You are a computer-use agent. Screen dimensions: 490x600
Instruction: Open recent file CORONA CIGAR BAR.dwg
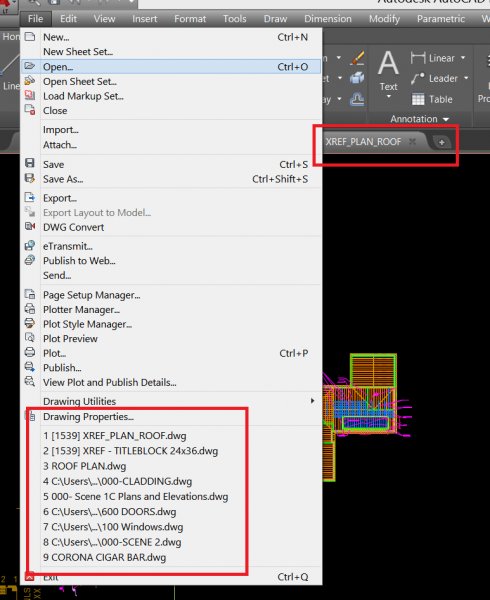pos(104,557)
